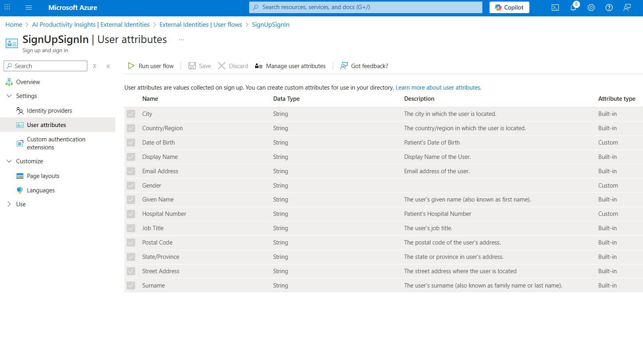Toggle the Date of Birth checkbox
This screenshot has width=643, height=364.
coord(131,143)
